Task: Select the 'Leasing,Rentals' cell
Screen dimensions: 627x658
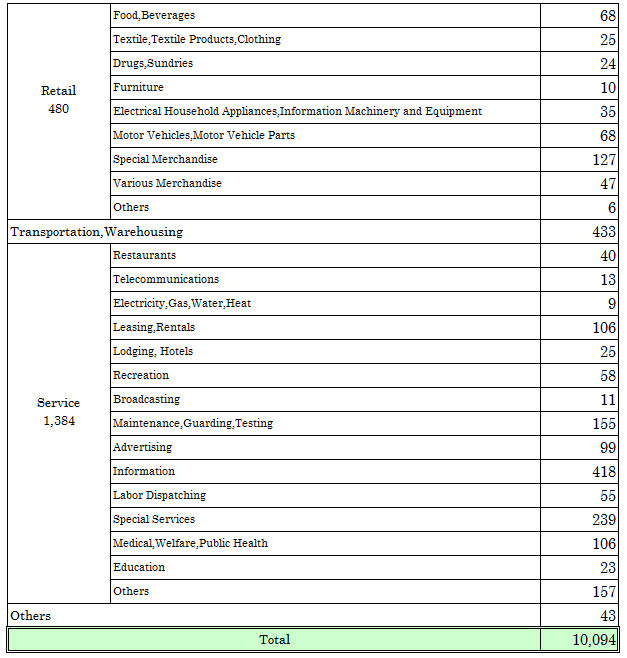Action: coord(325,327)
